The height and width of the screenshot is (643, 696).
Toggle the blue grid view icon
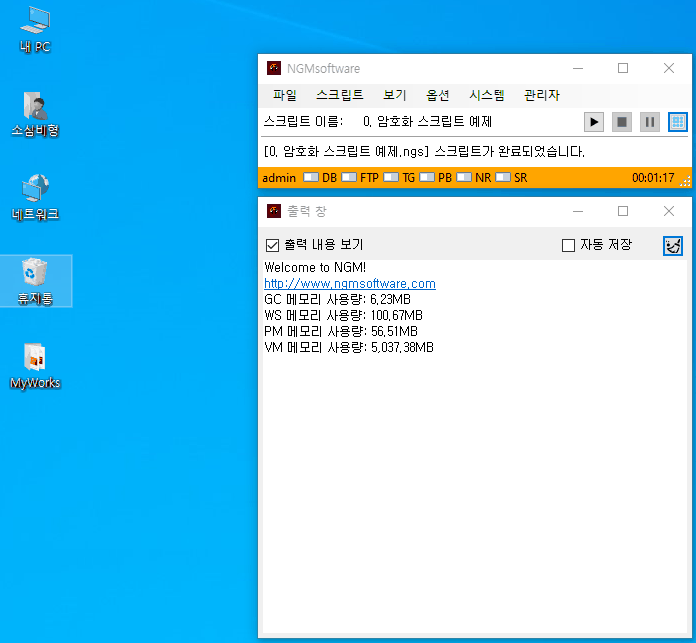[x=677, y=122]
